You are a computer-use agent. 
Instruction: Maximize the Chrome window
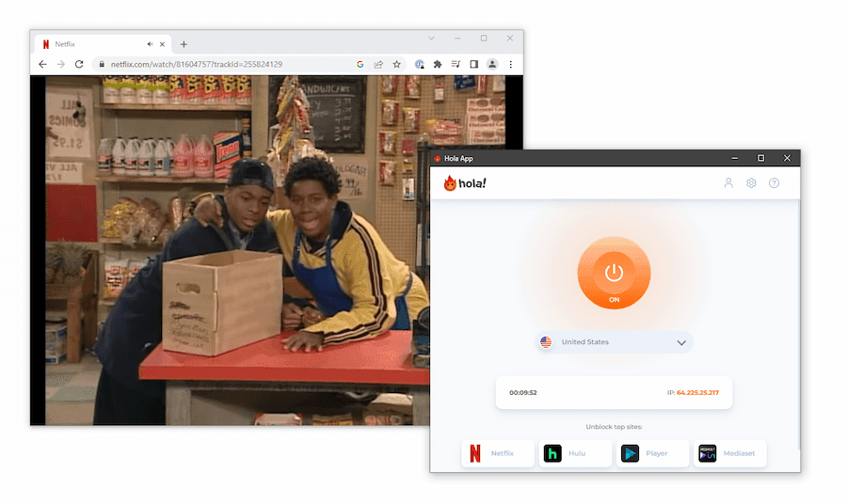point(484,39)
